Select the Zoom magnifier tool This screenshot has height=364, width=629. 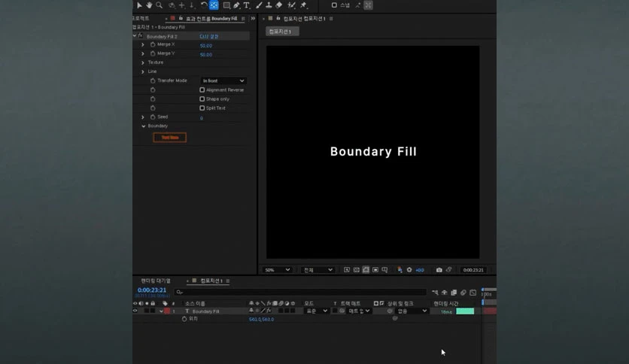point(160,5)
